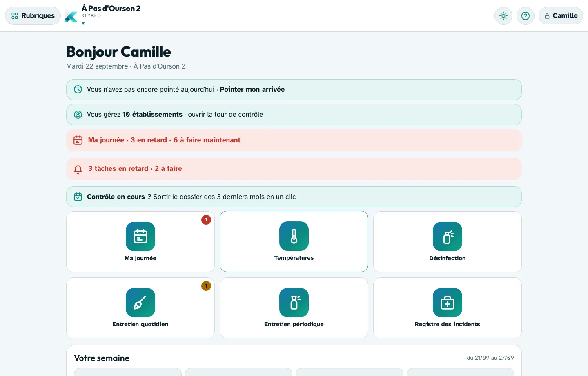Click the calendar icon in the Ma journée alert
588x376 pixels.
78,140
